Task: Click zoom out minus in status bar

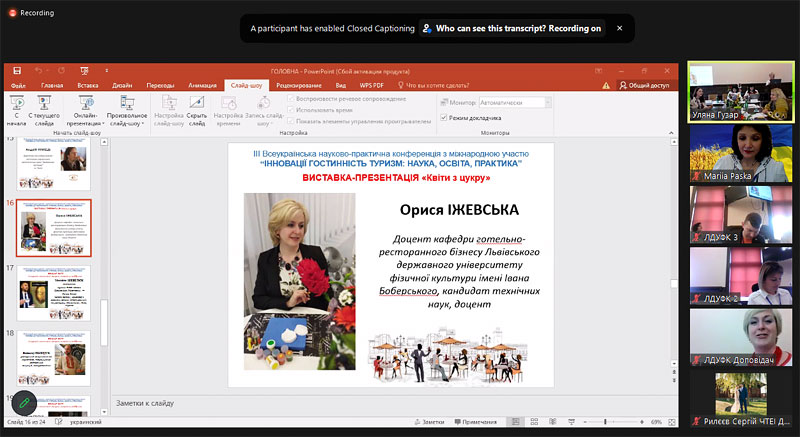Action: tap(585, 422)
